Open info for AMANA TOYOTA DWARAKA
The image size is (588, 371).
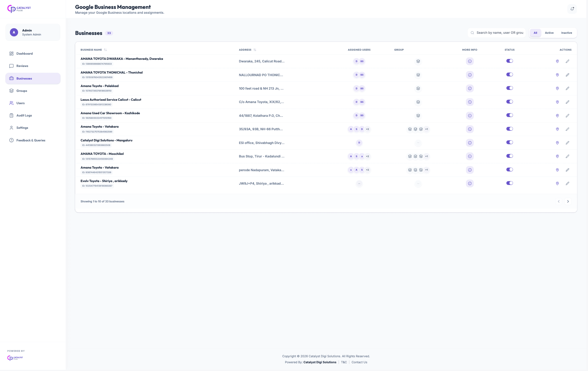[470, 61]
